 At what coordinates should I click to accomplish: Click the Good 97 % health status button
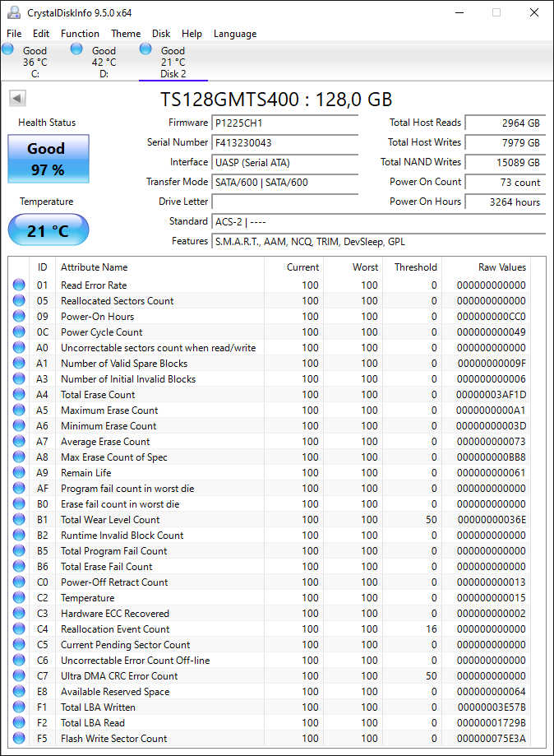tap(48, 159)
